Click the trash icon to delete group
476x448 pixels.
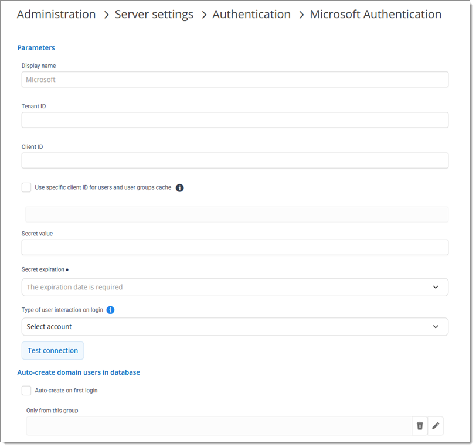(420, 426)
